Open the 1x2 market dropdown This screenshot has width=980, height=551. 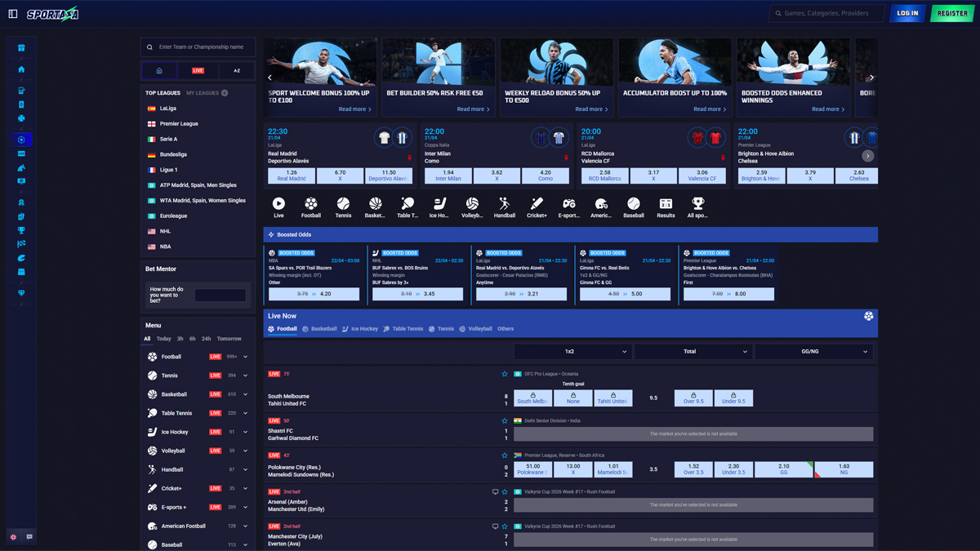coord(572,352)
